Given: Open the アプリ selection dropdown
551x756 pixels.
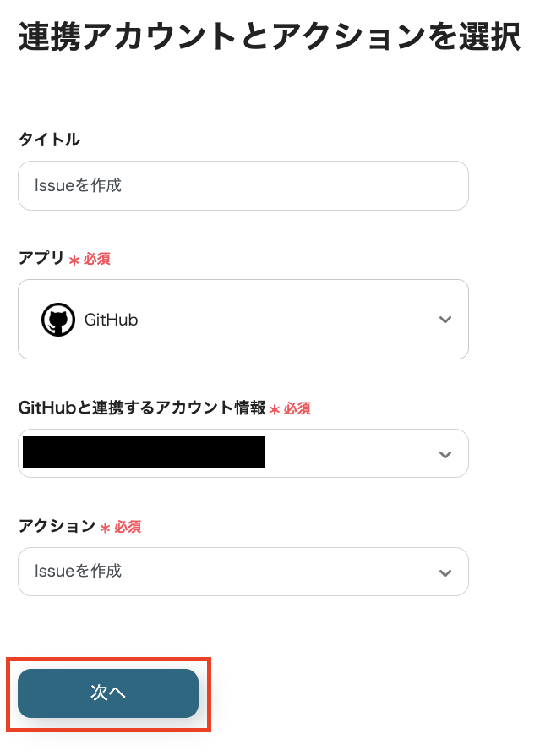Looking at the screenshot, I should (x=243, y=319).
